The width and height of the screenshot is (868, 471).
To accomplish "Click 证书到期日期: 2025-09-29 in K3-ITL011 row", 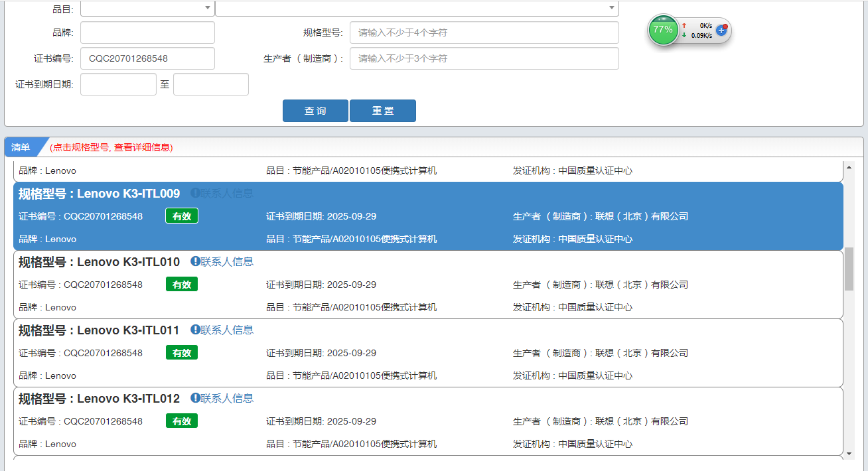I will coord(321,353).
